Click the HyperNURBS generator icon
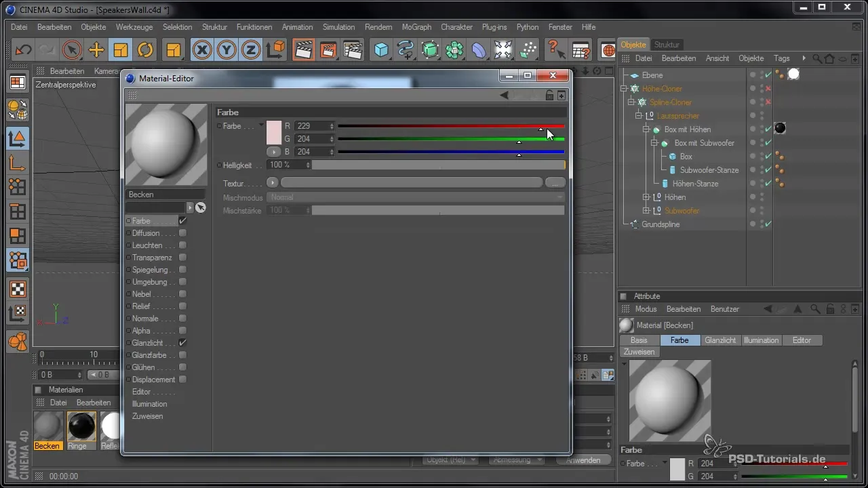868x488 pixels. (x=430, y=50)
